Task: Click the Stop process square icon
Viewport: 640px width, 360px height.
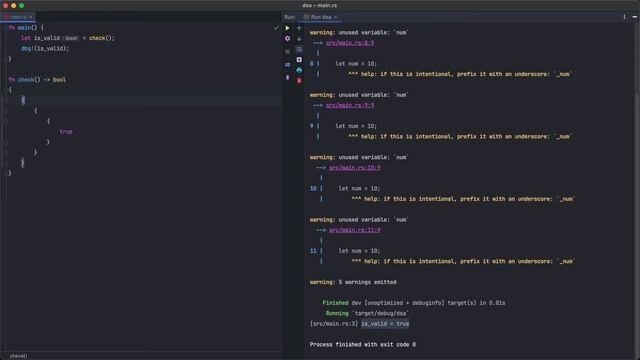Action: 287,51
